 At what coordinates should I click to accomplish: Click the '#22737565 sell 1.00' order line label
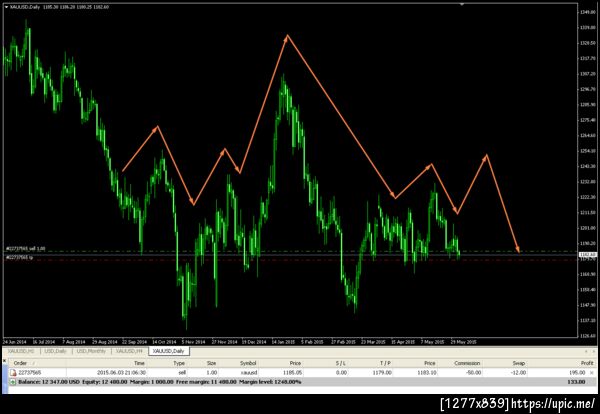click(x=26, y=249)
